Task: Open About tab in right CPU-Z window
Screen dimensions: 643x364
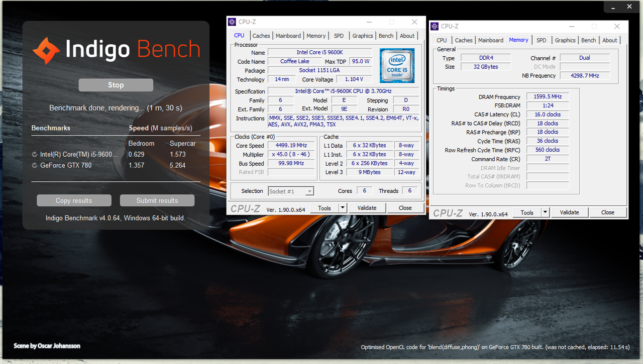Action: point(610,40)
